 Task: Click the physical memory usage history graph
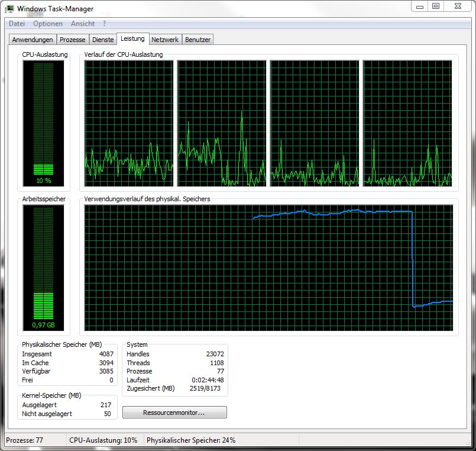[268, 268]
